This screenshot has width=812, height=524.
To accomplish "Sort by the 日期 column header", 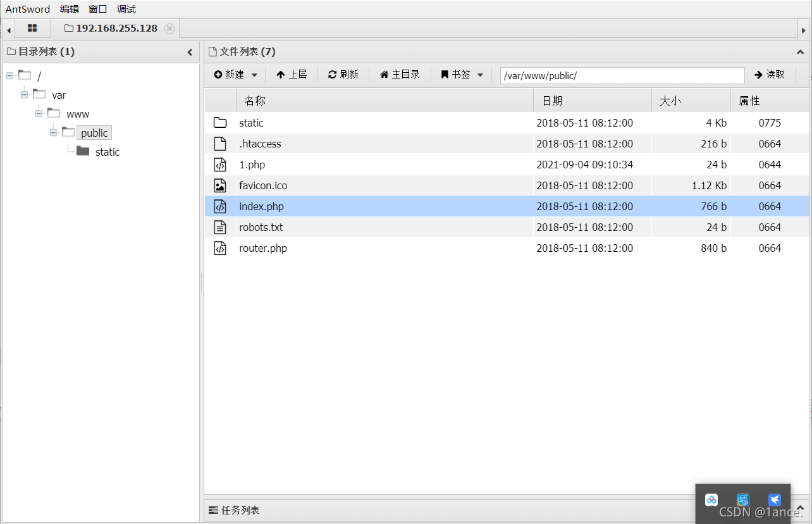I will [593, 101].
